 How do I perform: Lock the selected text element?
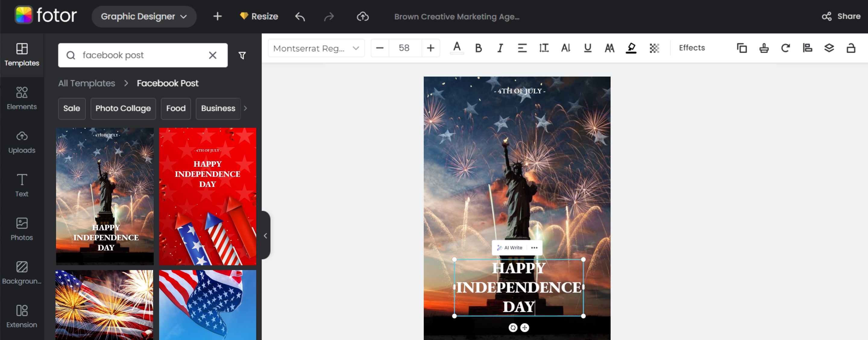pos(851,48)
